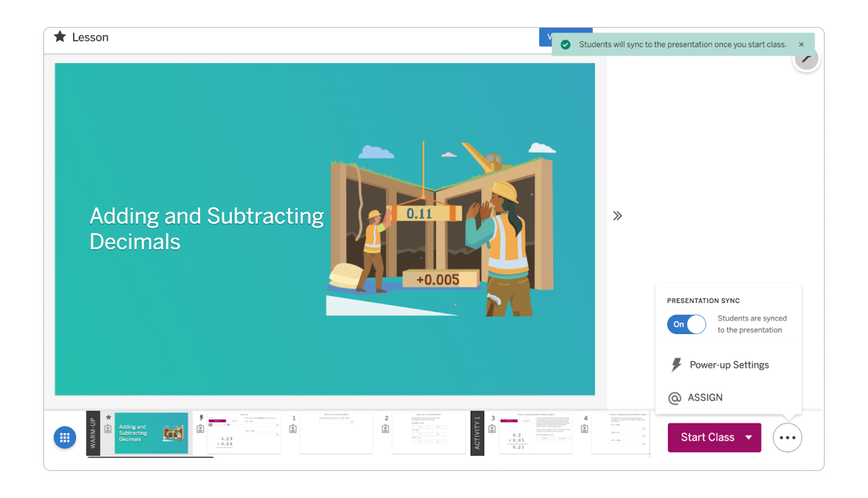Dismiss the sync notification with the X

801,45
